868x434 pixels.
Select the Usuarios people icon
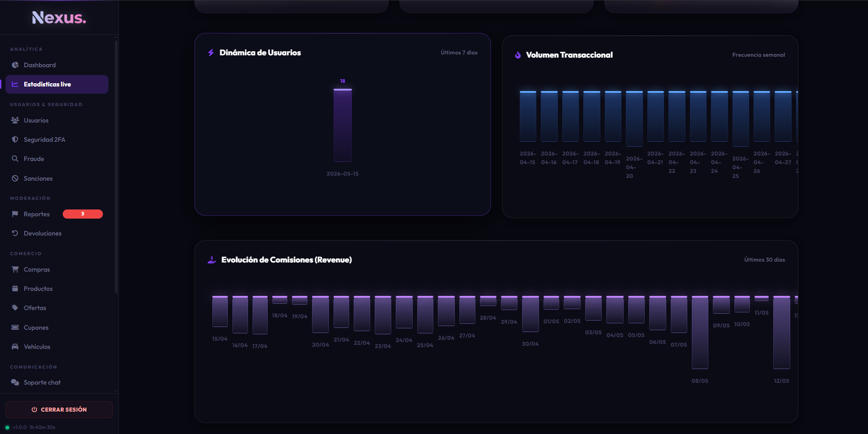coord(15,120)
